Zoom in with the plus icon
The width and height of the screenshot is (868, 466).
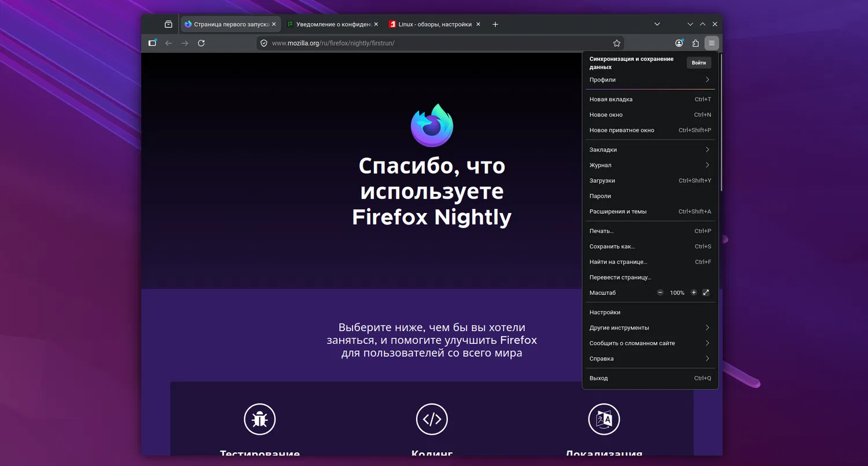coord(694,293)
